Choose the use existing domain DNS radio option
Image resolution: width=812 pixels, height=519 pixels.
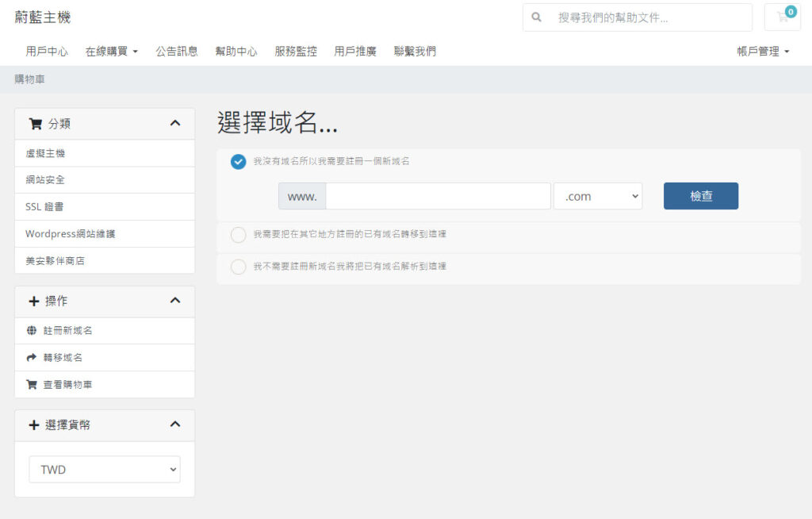click(238, 267)
